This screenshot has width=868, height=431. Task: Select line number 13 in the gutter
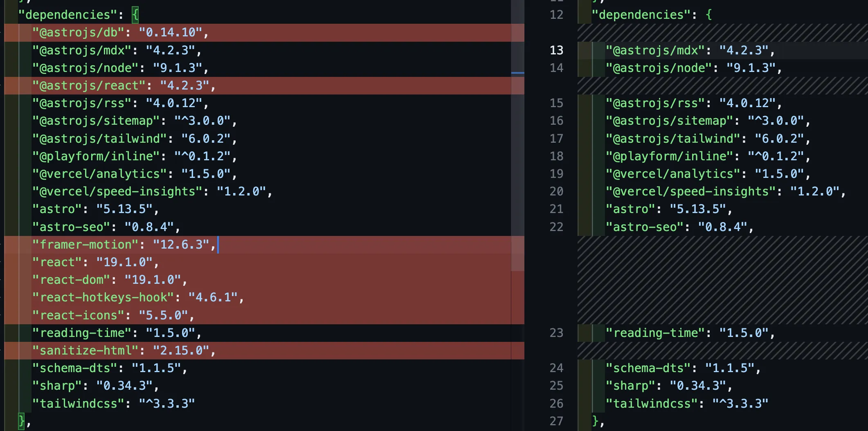(556, 50)
